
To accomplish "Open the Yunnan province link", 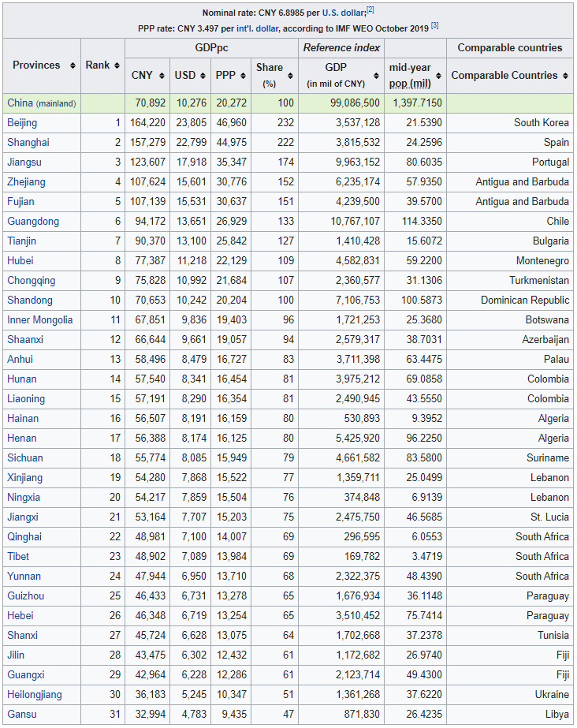I will (x=24, y=577).
